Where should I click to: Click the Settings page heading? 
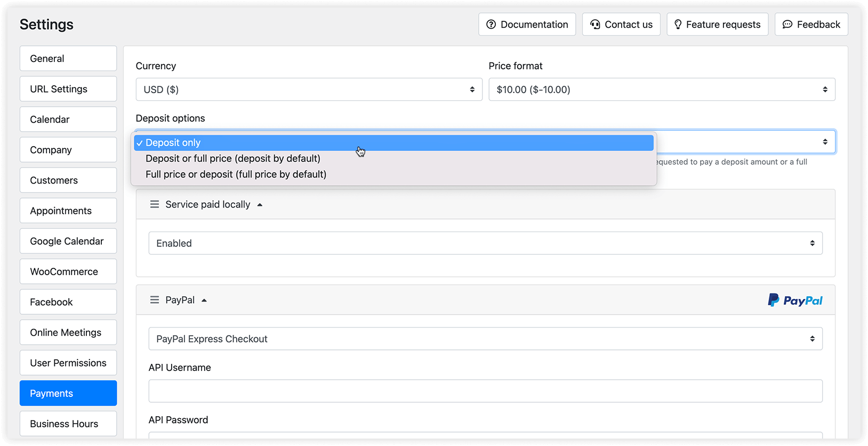click(46, 25)
